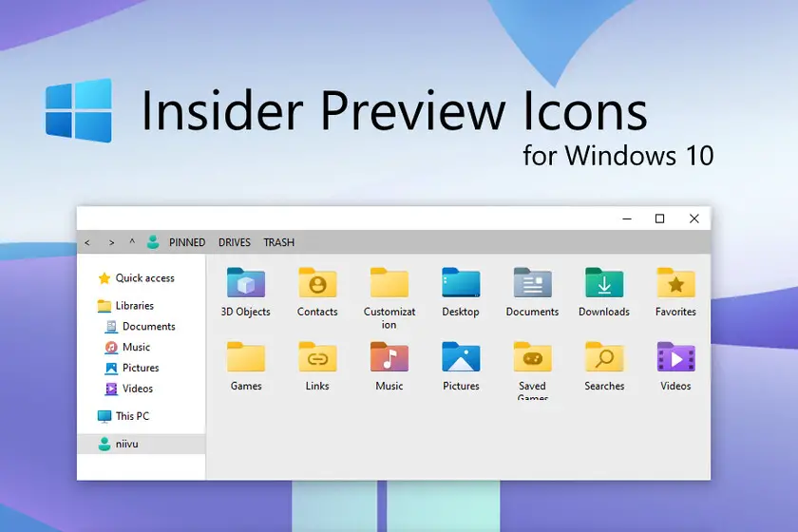Go forward with the > arrow

(111, 243)
